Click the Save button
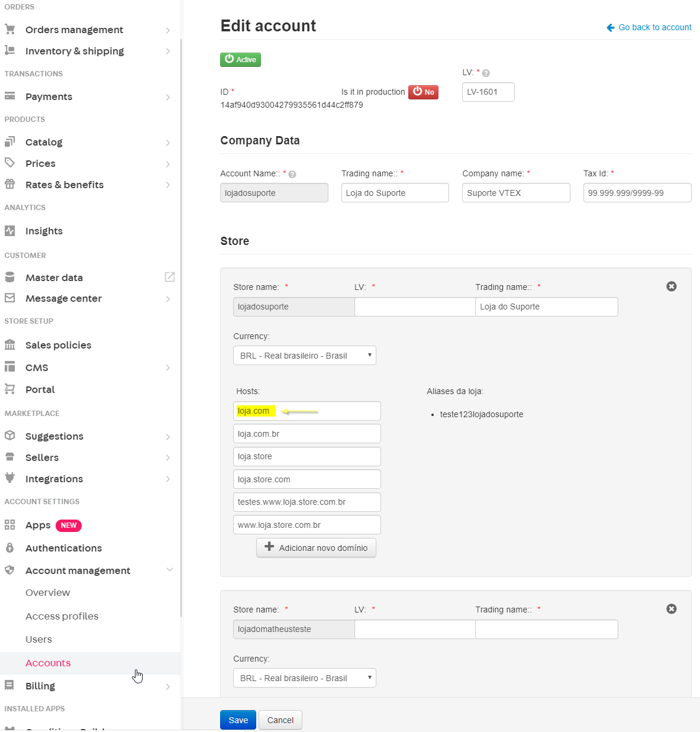Image resolution: width=700 pixels, height=732 pixels. 238,720
